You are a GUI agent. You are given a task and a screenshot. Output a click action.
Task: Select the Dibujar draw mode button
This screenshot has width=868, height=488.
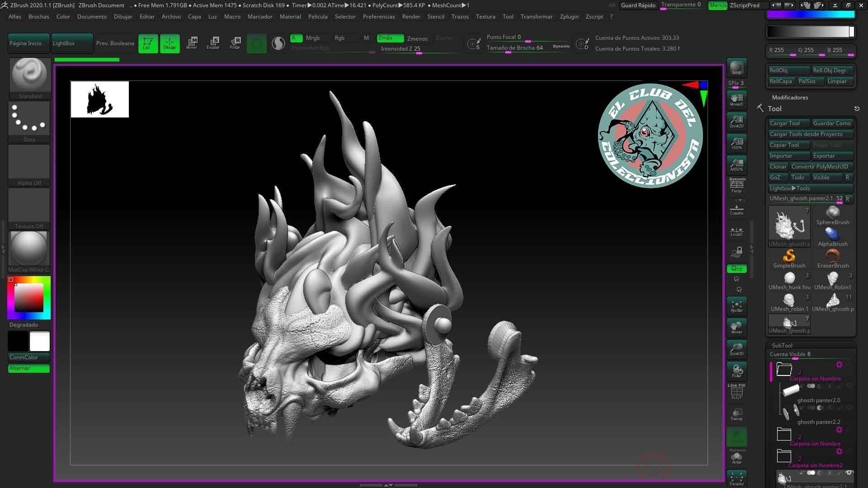[170, 43]
